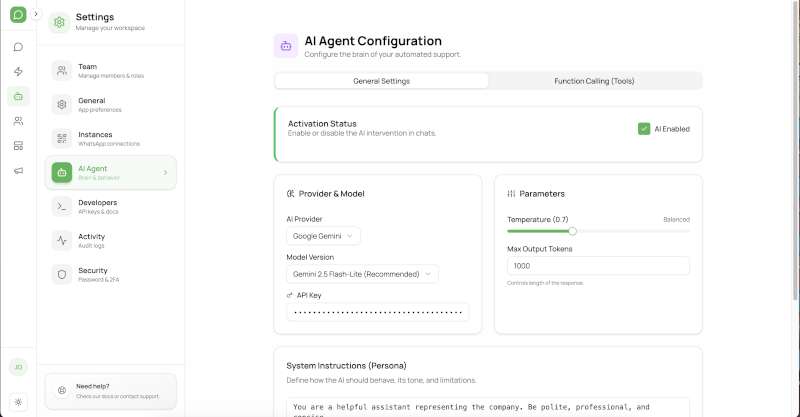The image size is (800, 417).
Task: Open Security password & 2FA
Action: 111,275
